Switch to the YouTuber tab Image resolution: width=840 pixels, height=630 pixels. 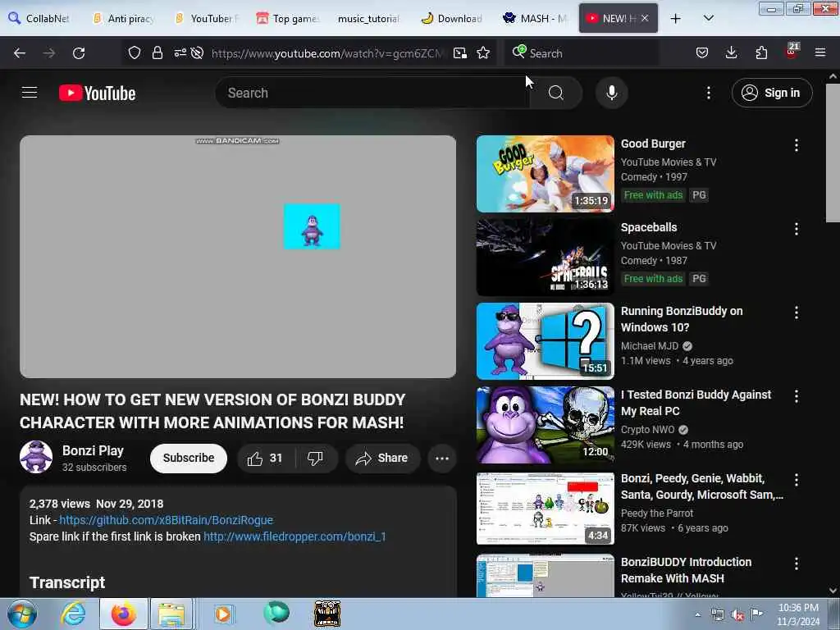pyautogui.click(x=207, y=18)
